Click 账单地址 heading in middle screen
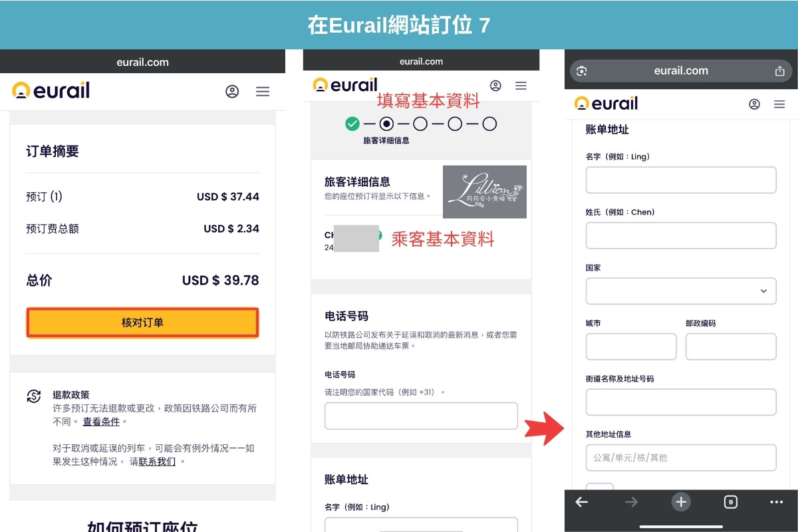This screenshot has height=532, width=798. tap(346, 479)
